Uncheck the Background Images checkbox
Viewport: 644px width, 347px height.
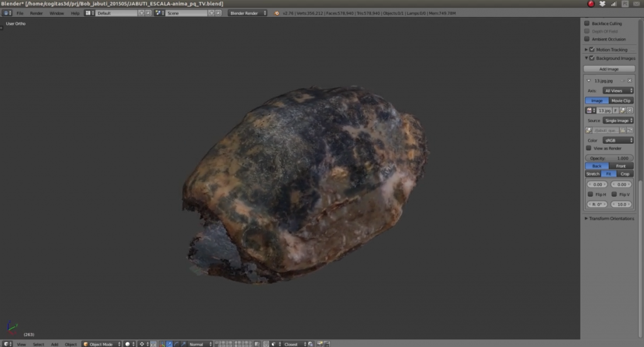[x=592, y=58]
